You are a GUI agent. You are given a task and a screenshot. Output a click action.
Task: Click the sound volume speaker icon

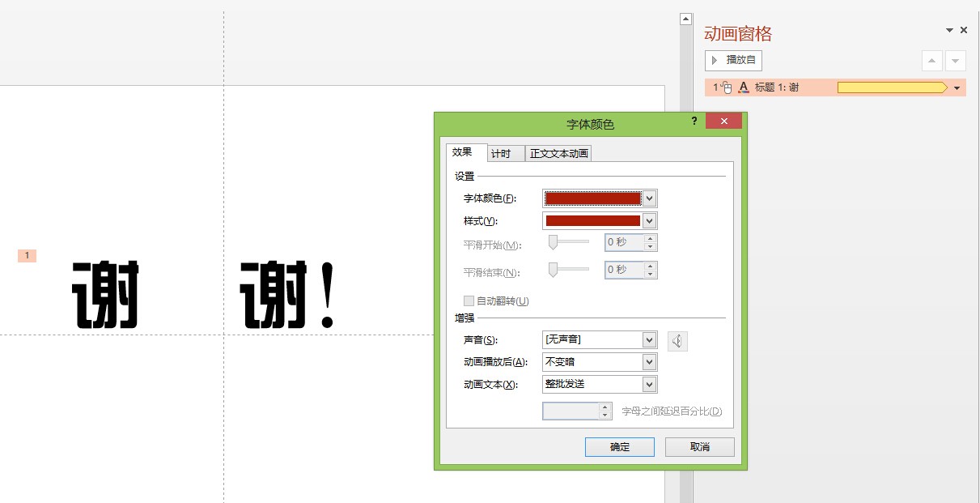pyautogui.click(x=677, y=341)
